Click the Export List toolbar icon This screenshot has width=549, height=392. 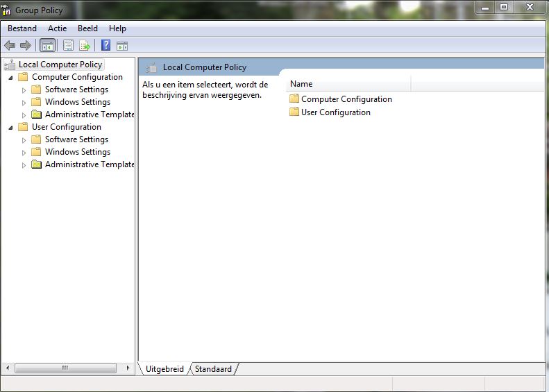coord(85,46)
